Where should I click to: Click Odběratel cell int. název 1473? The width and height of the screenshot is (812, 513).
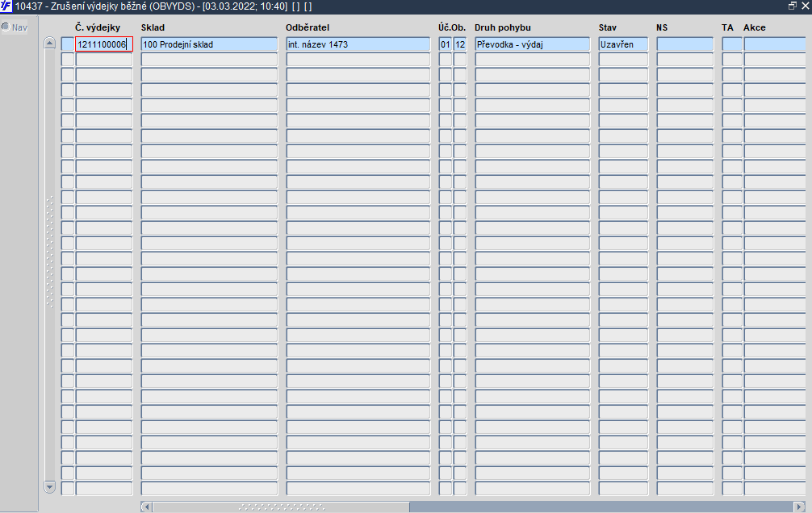358,44
